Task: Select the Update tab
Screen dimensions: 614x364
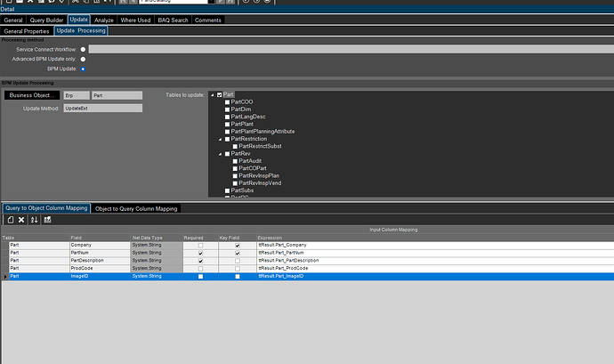Action: pos(78,20)
